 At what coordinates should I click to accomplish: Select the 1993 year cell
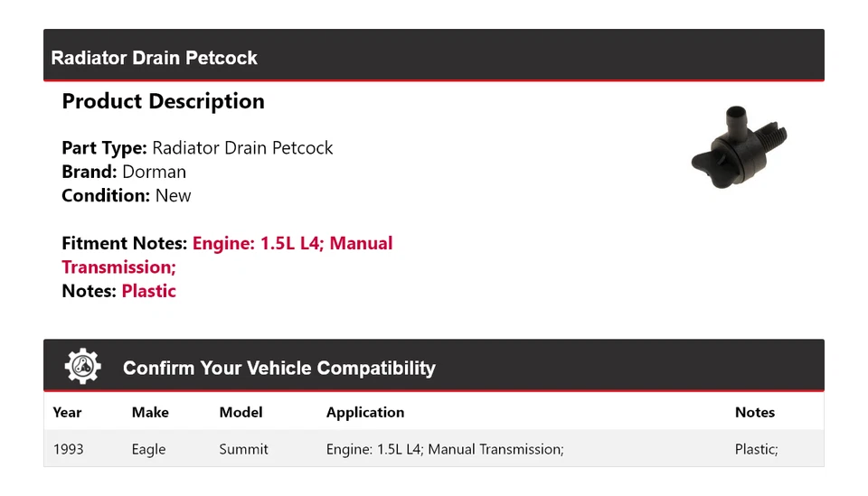point(68,449)
